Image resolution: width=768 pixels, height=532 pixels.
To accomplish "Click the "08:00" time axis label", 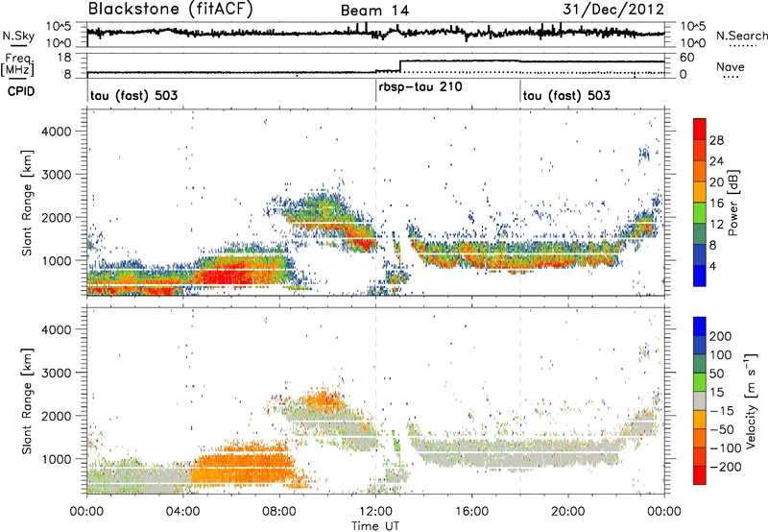I will coord(279,512).
